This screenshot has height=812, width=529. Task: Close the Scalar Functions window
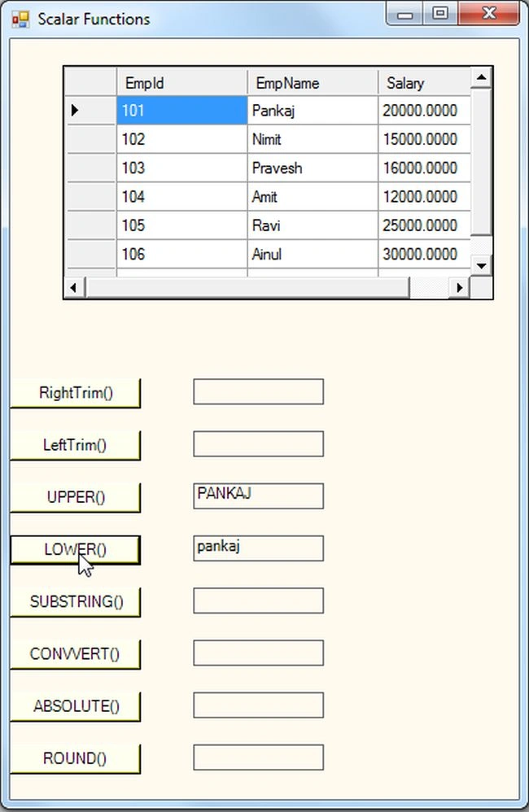tap(488, 14)
